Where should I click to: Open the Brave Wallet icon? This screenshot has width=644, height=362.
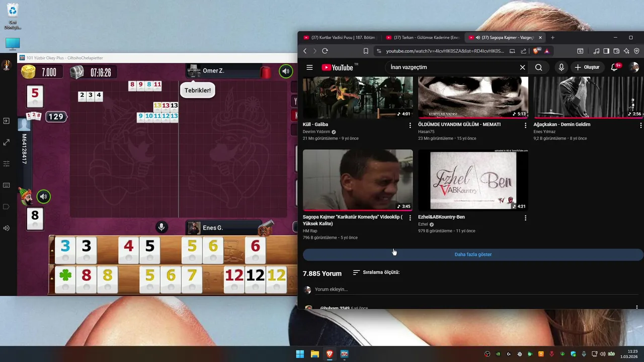point(616,51)
